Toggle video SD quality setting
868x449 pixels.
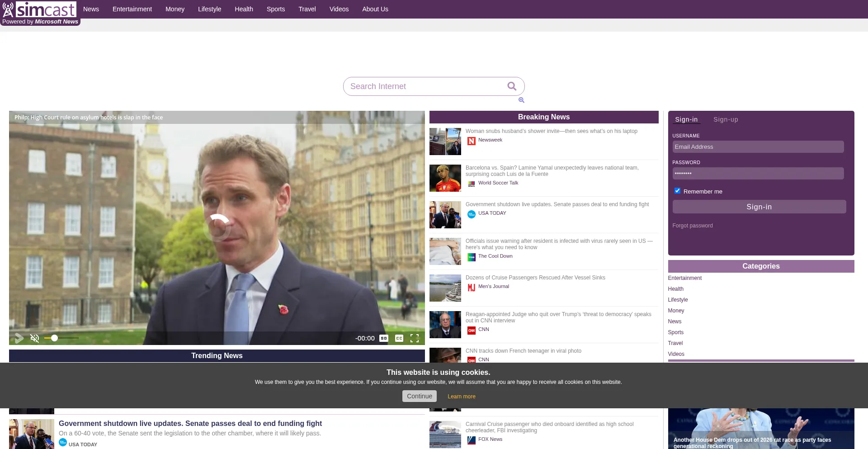pyautogui.click(x=383, y=338)
